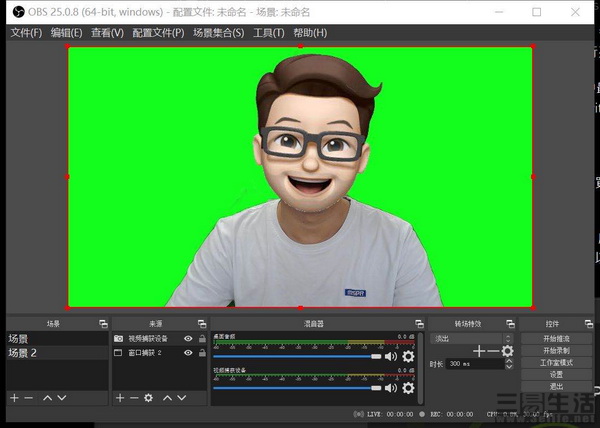The width and height of the screenshot is (600, 428).
Task: Maximize the OBS window
Action: (536, 12)
